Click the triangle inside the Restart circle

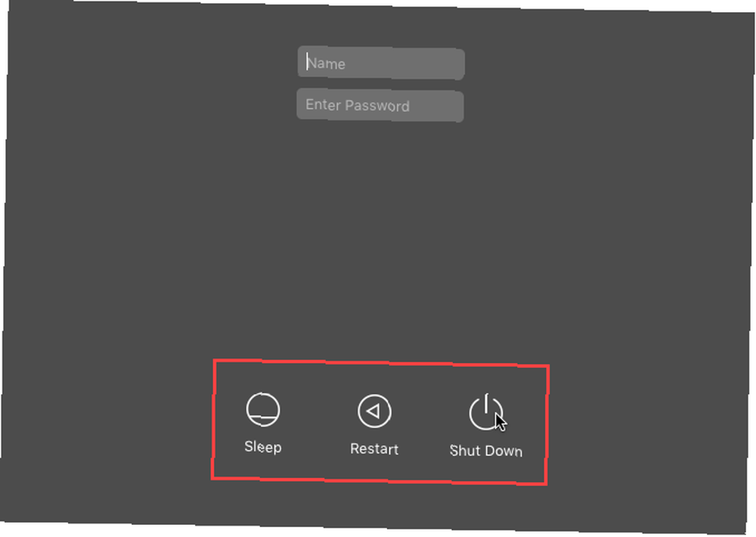click(x=373, y=411)
